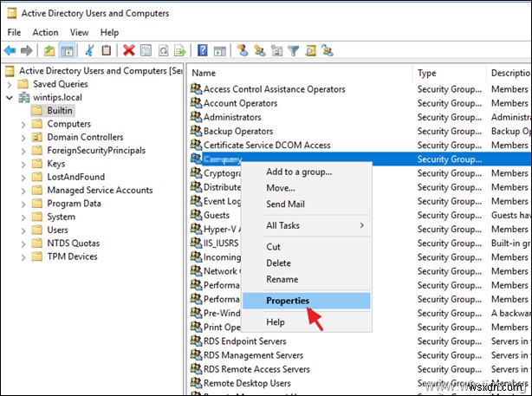Choose Properties from the context menu

coord(288,302)
